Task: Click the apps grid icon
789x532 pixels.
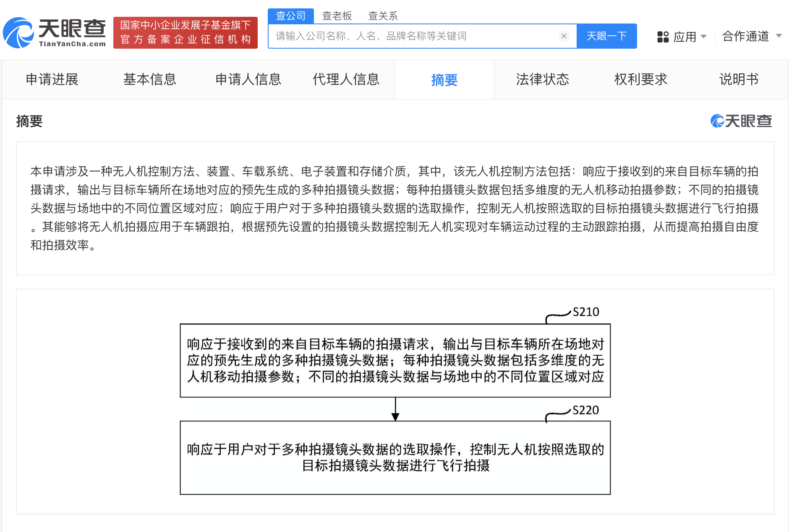Action: point(663,37)
